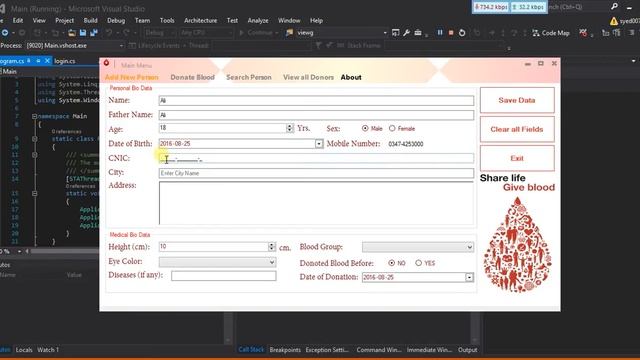The height and width of the screenshot is (360, 640).
Task: Click the viewg folder icon in toolbar
Action: (289, 33)
